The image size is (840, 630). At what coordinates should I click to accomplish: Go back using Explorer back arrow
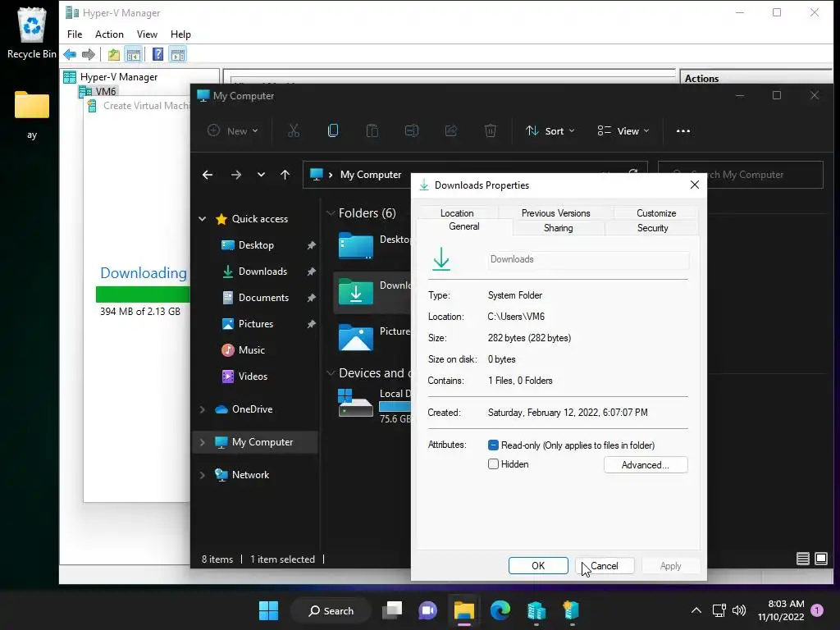coord(208,175)
